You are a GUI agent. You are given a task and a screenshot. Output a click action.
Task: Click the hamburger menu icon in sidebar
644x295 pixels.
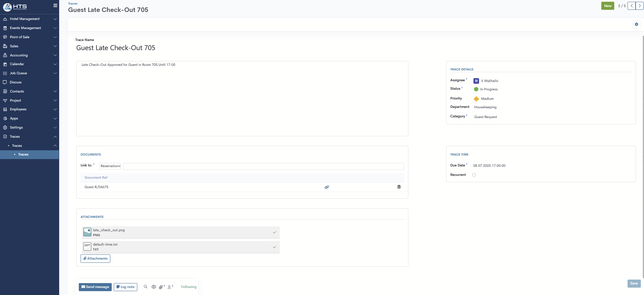55,6
